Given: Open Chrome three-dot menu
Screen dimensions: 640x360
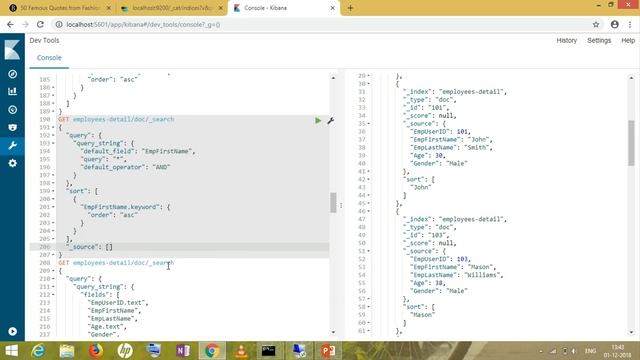Looking at the screenshot, I should coord(630,24).
